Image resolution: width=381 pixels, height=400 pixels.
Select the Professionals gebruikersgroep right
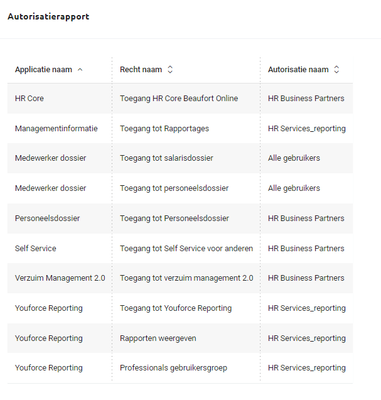[x=173, y=368]
